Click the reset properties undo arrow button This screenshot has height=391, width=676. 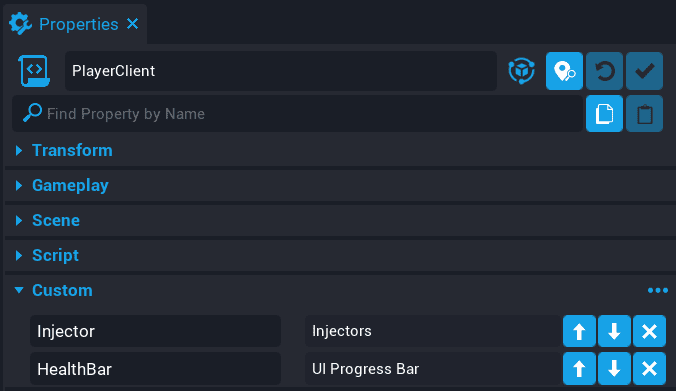point(604,71)
